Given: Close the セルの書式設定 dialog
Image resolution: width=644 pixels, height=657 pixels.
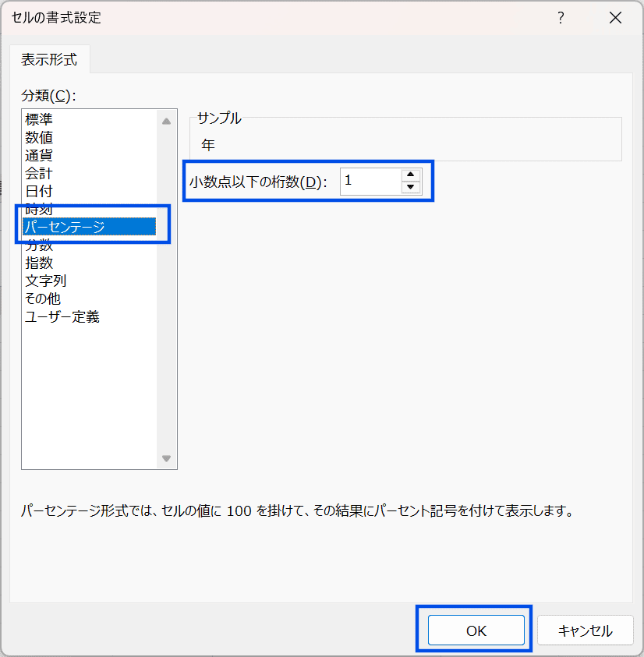Looking at the screenshot, I should [x=615, y=18].
